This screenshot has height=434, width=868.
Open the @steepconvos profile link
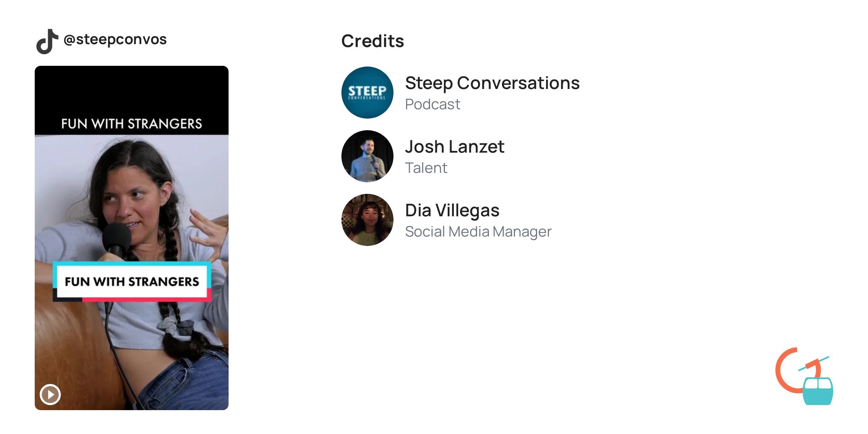(115, 39)
